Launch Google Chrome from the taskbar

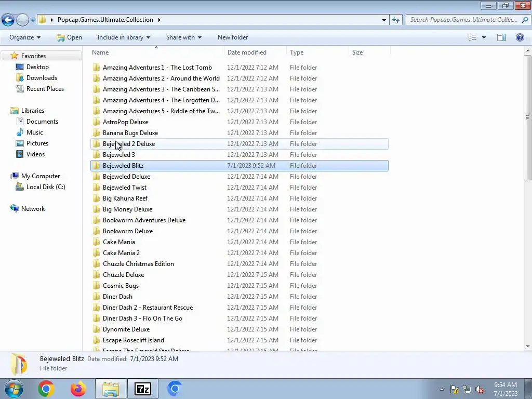point(46,389)
